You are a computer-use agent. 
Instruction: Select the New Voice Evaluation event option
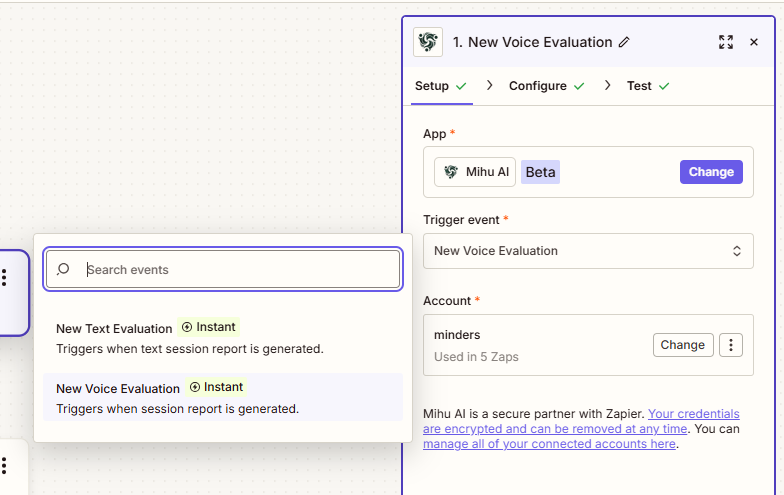click(x=223, y=398)
